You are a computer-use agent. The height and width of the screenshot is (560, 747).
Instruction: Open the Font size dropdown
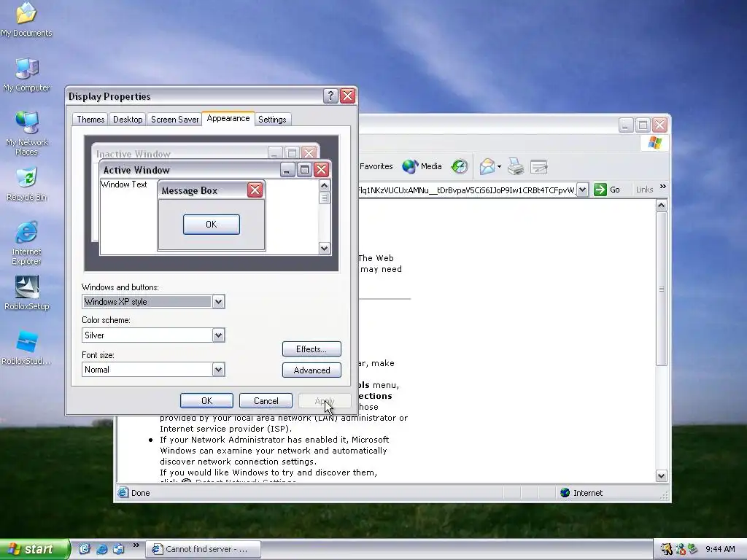[218, 370]
